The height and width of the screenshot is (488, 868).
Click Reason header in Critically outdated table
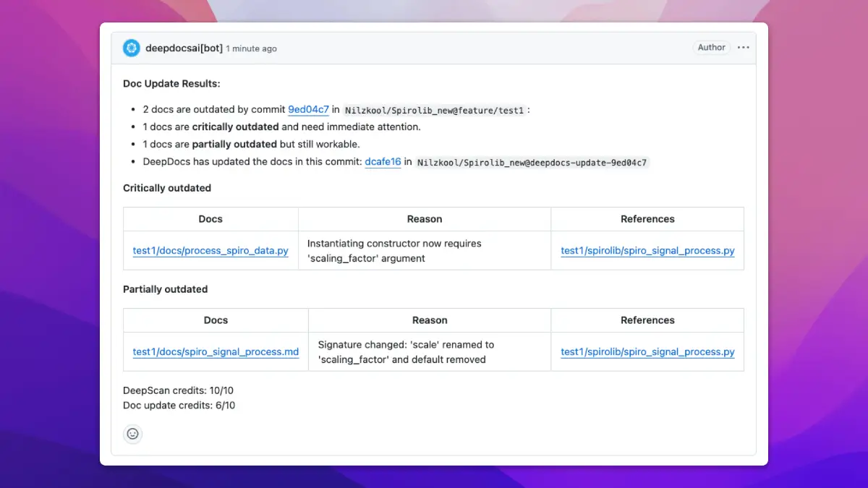425,219
